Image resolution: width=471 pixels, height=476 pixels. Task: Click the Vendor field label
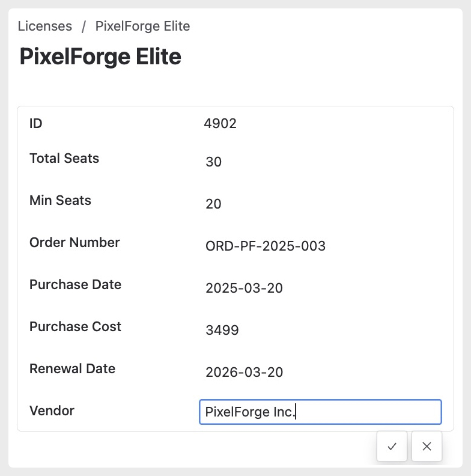[52, 411]
